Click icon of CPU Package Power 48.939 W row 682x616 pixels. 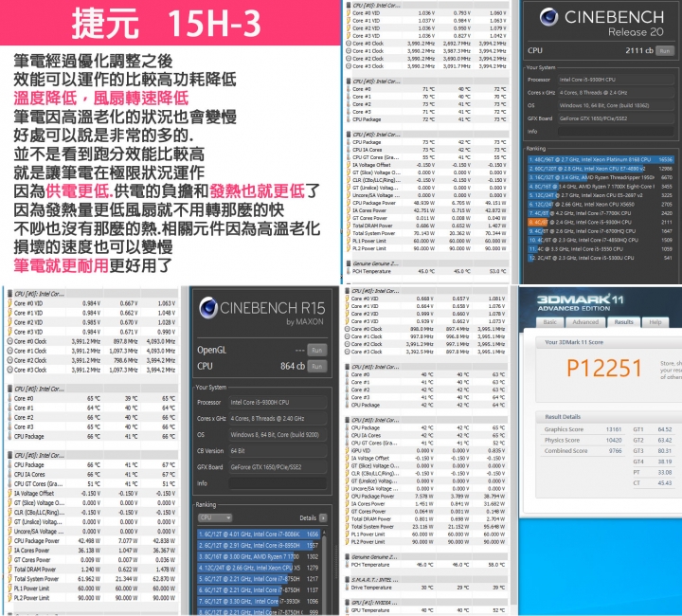[x=349, y=203]
